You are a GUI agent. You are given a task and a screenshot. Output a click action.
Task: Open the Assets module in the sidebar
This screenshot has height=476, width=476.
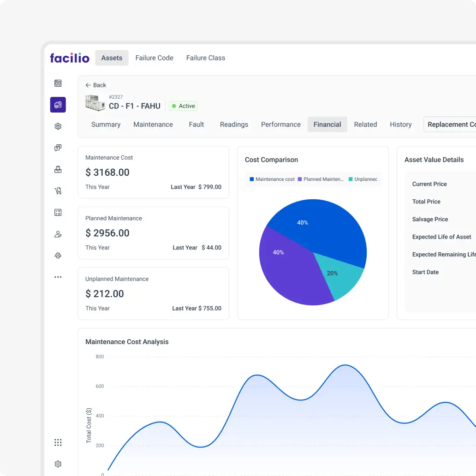coord(58,104)
